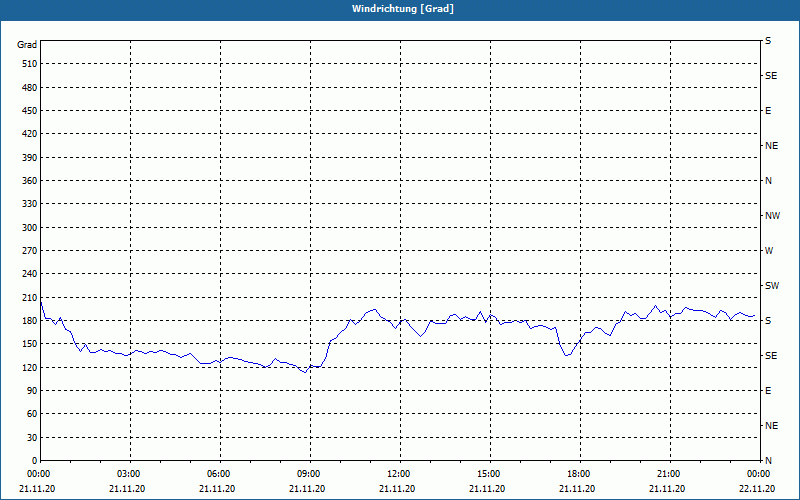
Task: Click the 00:00 label above 22.11.20
Action: click(759, 474)
